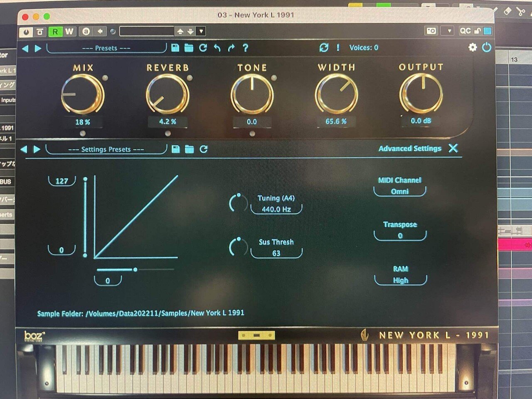532x399 pixels.
Task: Close the Advanced Settings panel with the X
Action: click(453, 148)
